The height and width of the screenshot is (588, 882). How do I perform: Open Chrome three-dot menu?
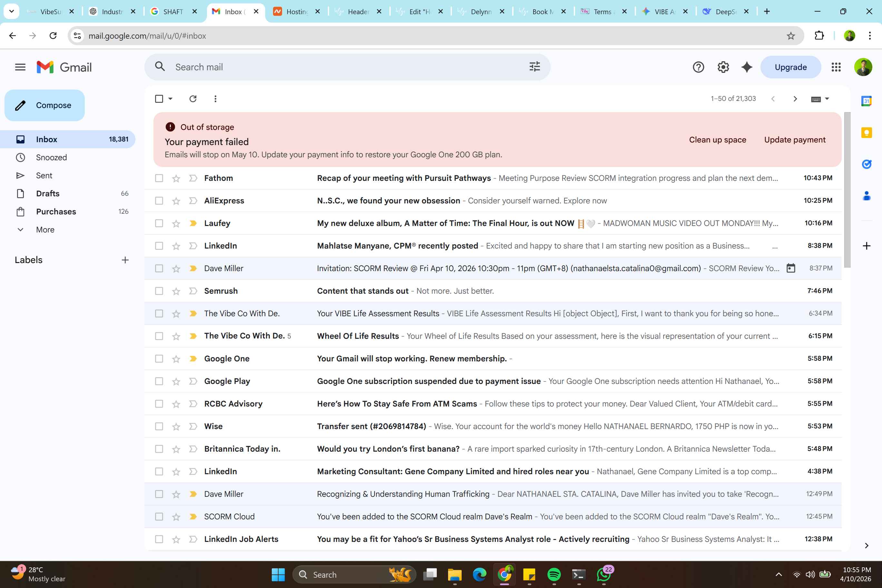(870, 36)
